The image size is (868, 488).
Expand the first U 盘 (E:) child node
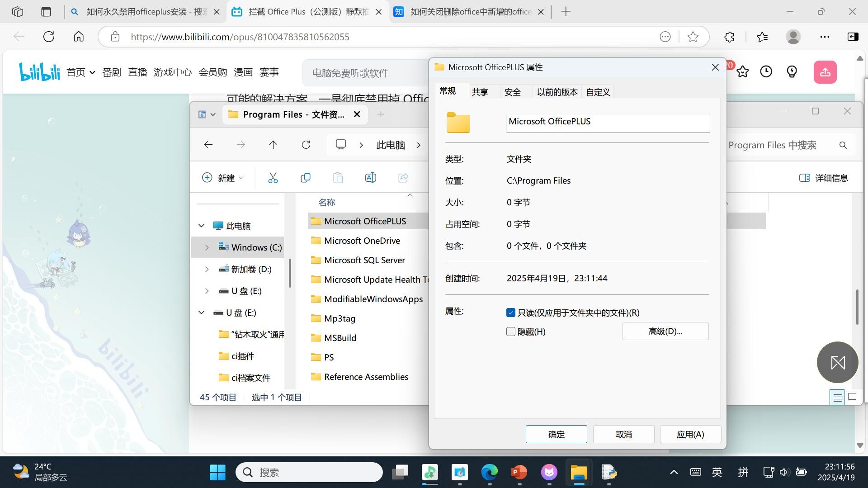[x=207, y=291]
